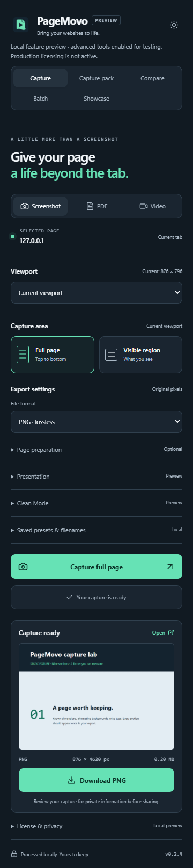Screen dimensions: 193x868
Task: Click the capture preview thumbnail
Action: [96, 696]
